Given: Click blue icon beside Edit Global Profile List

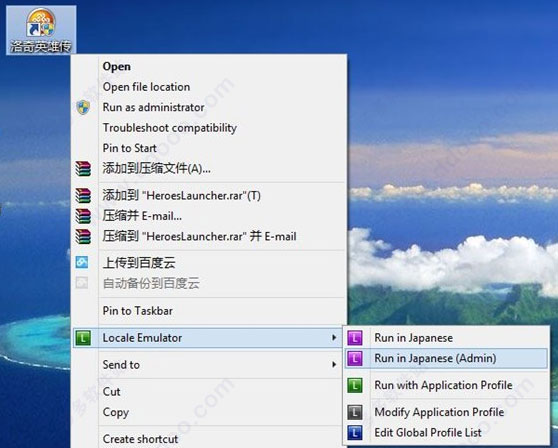Looking at the screenshot, I should [355, 433].
